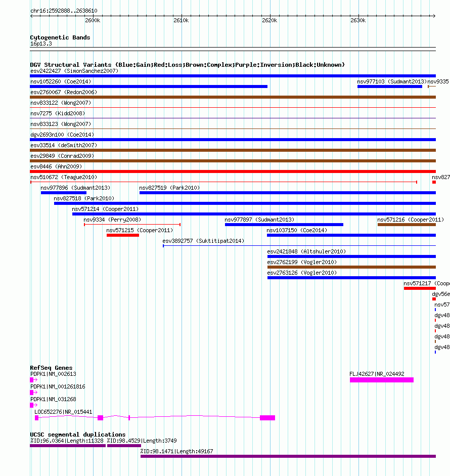Select the esv8446 (Ahn2009) red loss bar

(x=233, y=171)
